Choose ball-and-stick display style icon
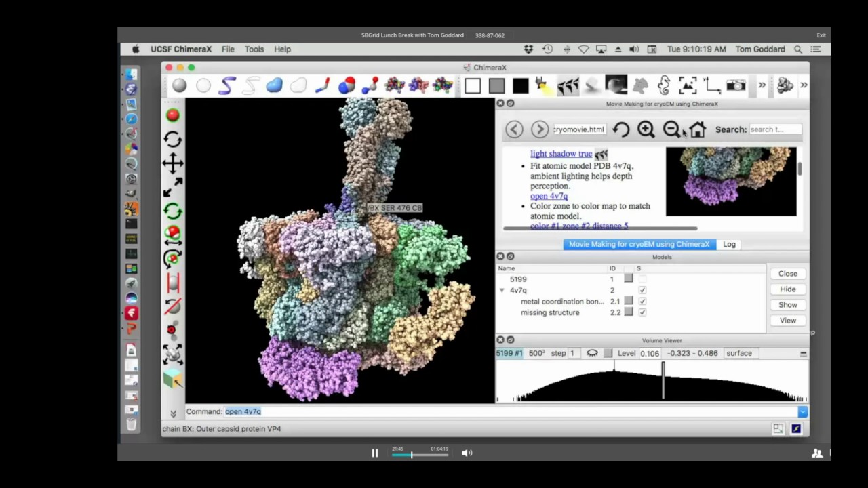 (x=370, y=85)
